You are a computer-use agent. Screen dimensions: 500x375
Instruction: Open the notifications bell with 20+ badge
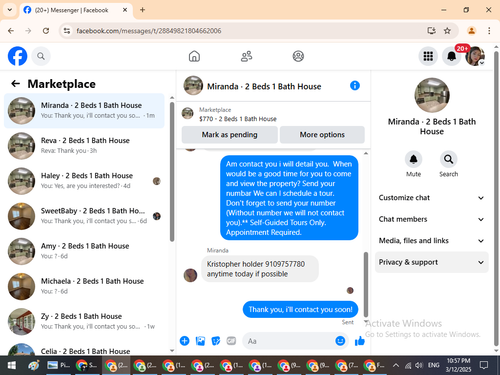[452, 56]
